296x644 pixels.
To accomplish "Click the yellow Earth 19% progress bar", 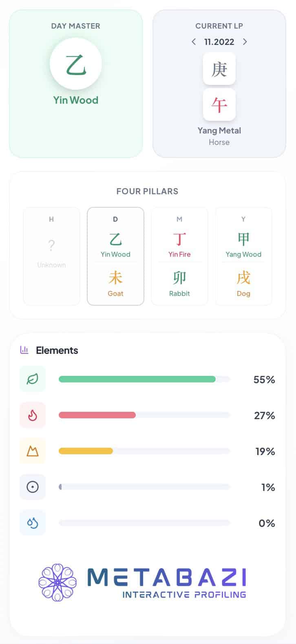I will click(x=86, y=451).
